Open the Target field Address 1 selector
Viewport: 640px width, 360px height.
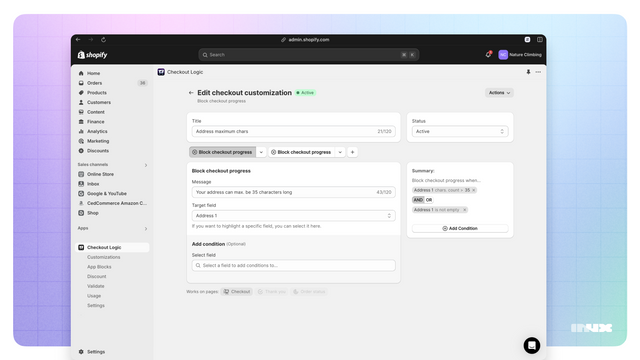pyautogui.click(x=293, y=216)
